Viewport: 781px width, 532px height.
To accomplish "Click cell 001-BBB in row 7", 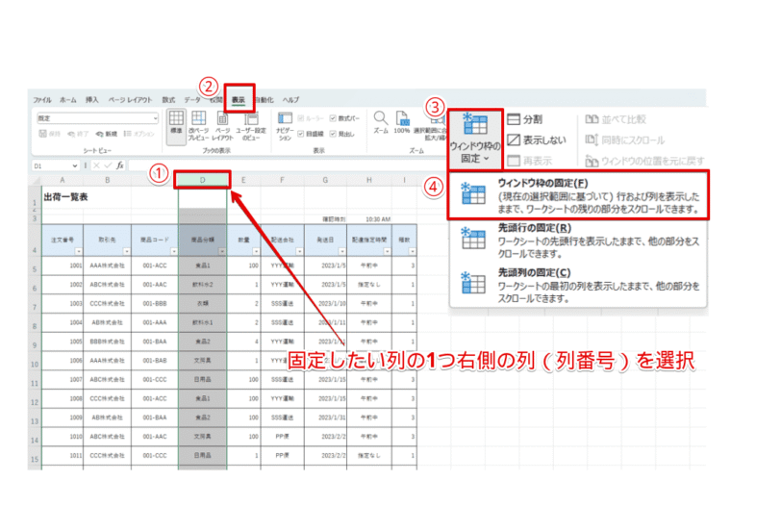I will (x=155, y=303).
